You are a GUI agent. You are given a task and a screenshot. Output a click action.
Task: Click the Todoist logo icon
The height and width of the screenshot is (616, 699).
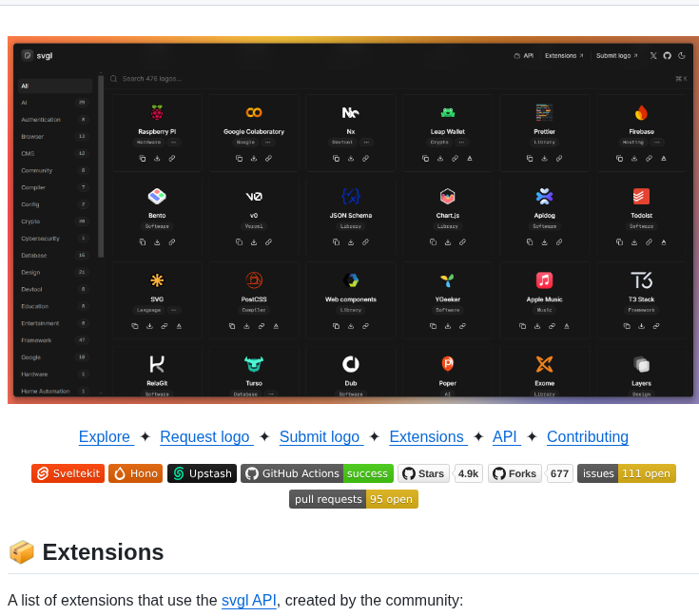641,196
